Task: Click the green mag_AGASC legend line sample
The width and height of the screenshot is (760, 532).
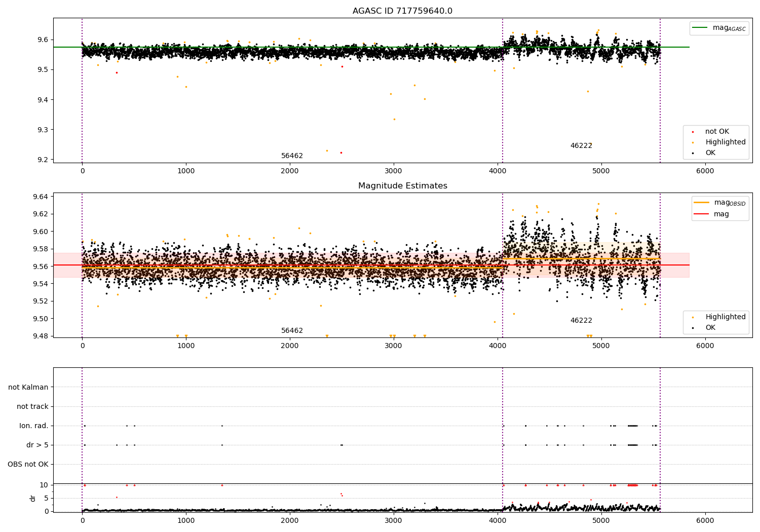Action: pos(700,28)
